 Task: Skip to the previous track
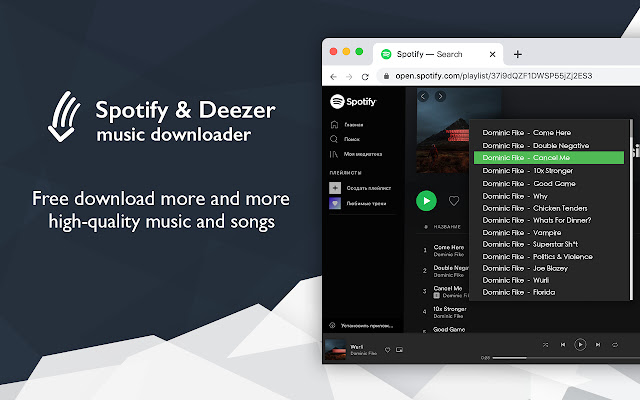pos(563,345)
